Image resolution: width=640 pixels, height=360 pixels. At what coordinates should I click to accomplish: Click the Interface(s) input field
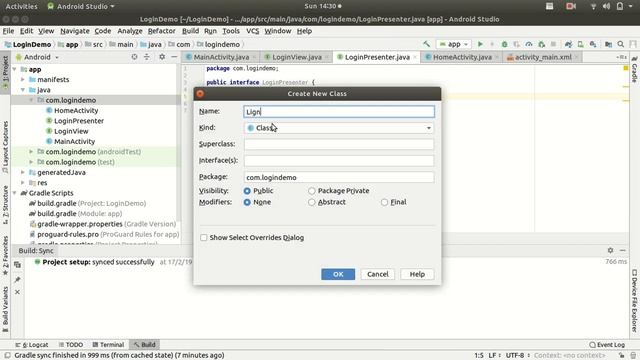(x=339, y=160)
